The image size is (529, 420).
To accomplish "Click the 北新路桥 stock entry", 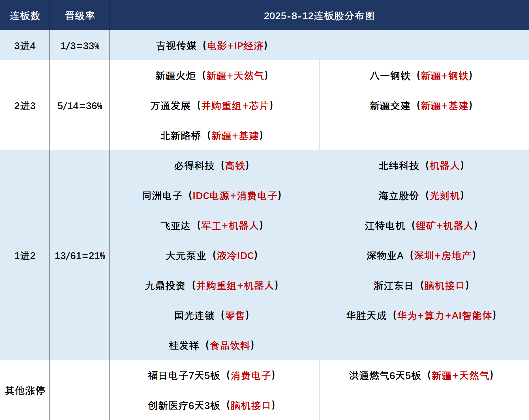I will (x=212, y=136).
